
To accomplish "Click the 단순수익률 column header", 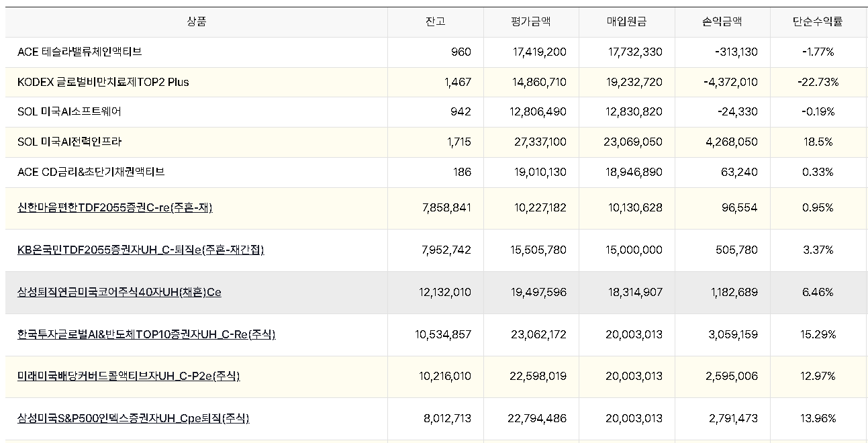I will 818,22.
